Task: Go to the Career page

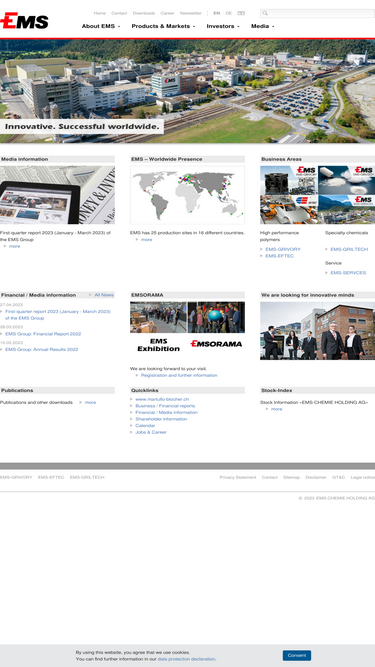Action: [168, 13]
